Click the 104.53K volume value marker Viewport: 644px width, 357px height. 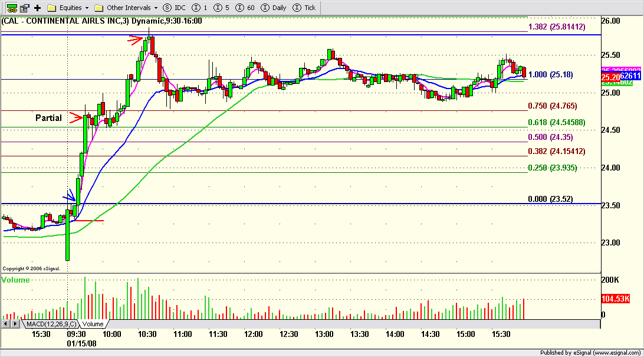(615, 299)
